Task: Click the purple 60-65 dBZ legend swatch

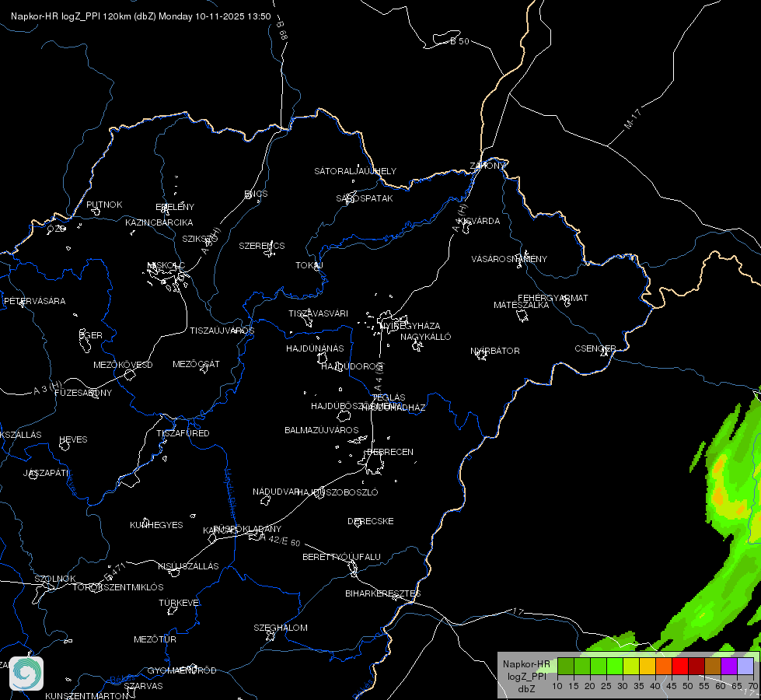Action: pyautogui.click(x=729, y=666)
